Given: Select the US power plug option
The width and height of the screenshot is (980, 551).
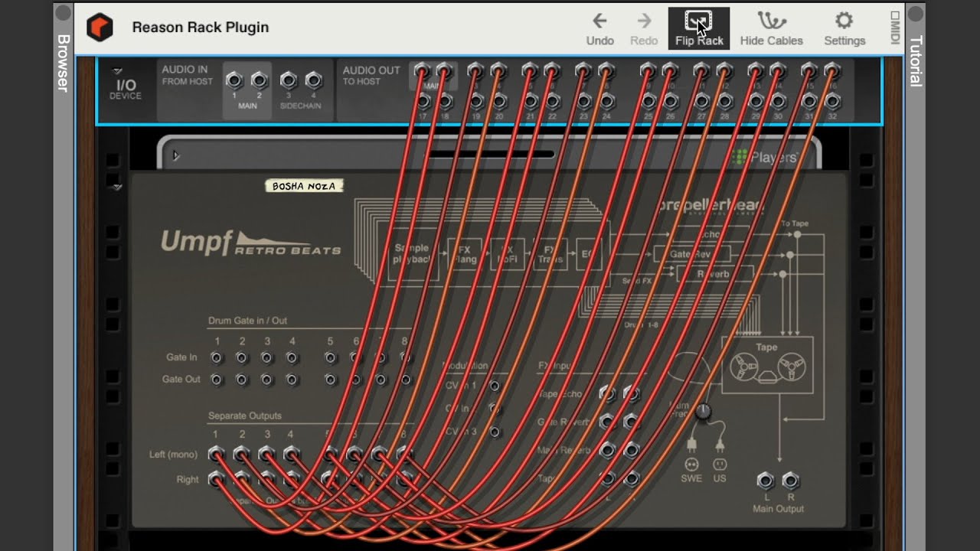Looking at the screenshot, I should [720, 465].
